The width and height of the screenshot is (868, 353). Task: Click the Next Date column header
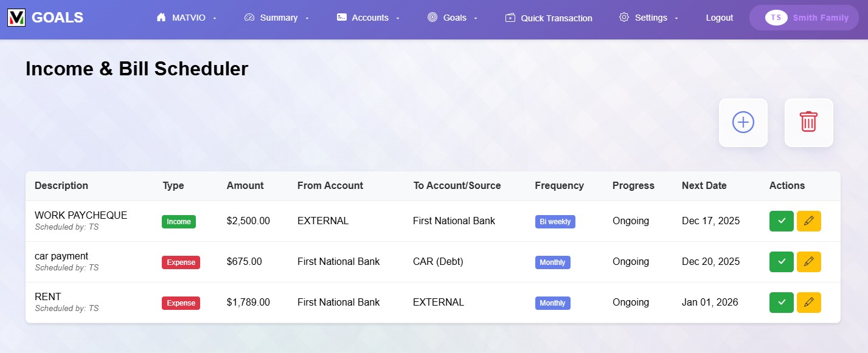coord(704,186)
